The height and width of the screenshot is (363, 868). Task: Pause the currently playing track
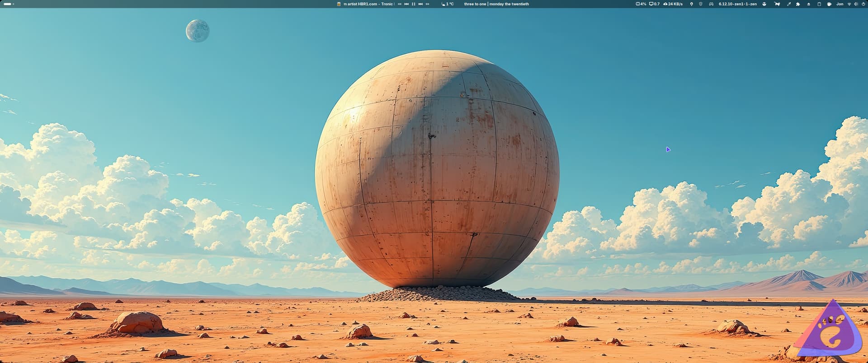click(x=413, y=4)
